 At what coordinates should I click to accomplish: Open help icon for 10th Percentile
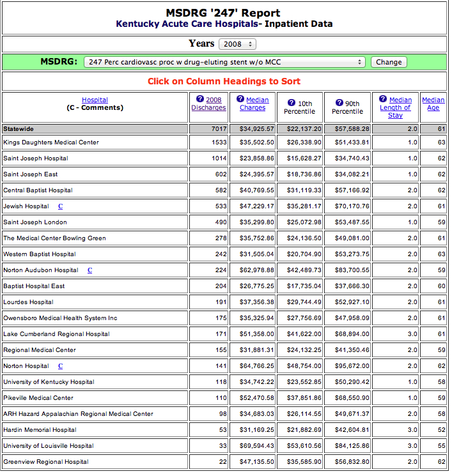point(291,103)
